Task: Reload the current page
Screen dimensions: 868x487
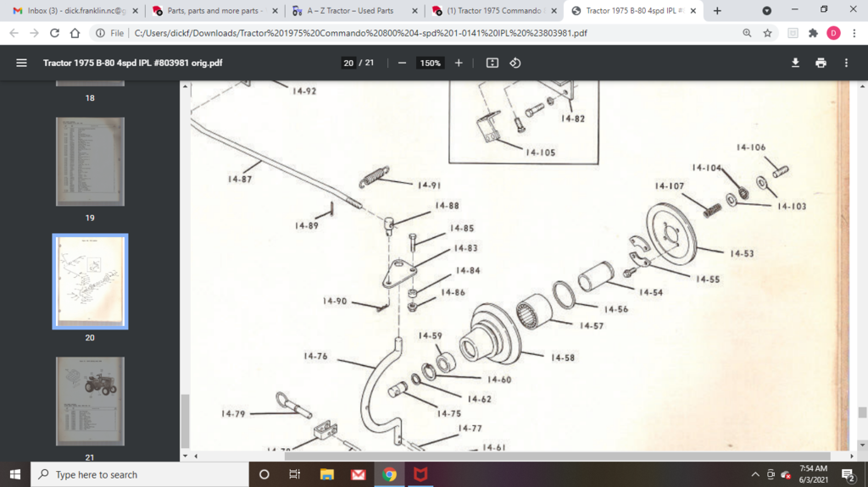Action: coord(54,33)
